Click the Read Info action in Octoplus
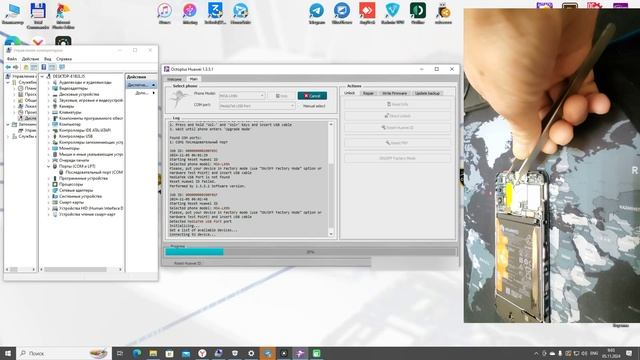The image size is (640, 360). (x=397, y=104)
